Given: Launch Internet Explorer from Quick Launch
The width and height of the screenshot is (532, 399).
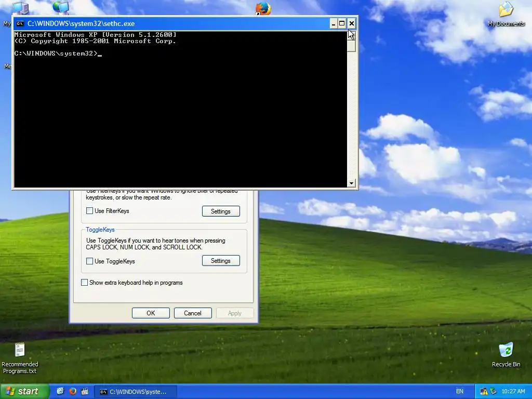Looking at the screenshot, I should coord(60,391).
